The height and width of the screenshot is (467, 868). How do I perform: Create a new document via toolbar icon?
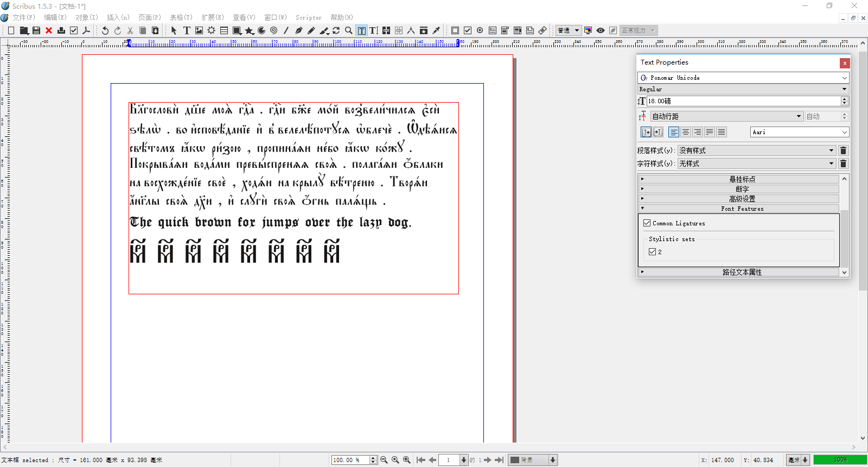(x=11, y=30)
